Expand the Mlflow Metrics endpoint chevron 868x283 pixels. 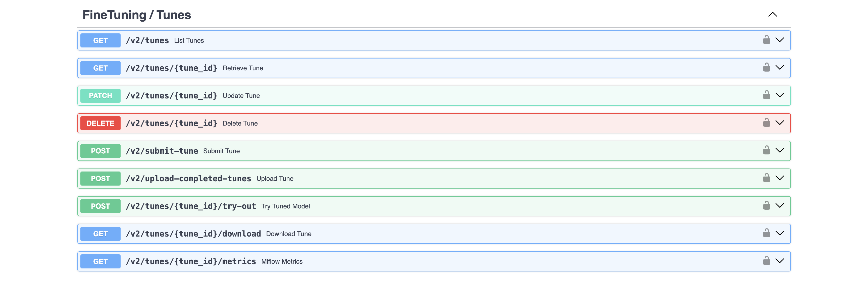(x=780, y=261)
